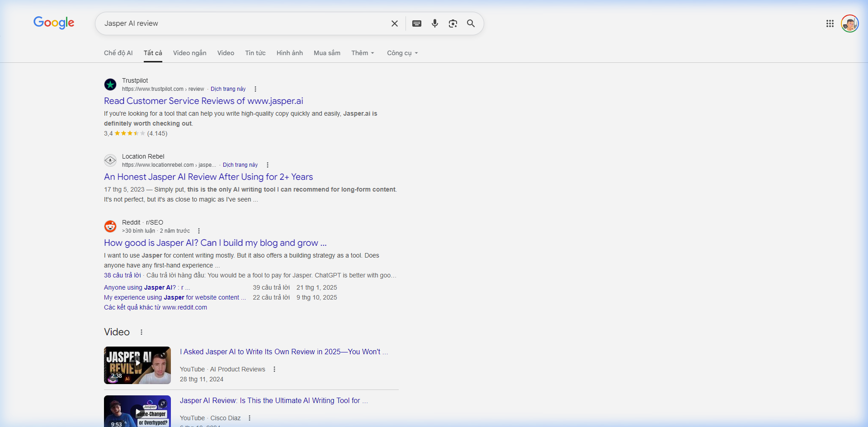Image resolution: width=868 pixels, height=427 pixels.
Task: Click the Reddit favicon next to r/SEO
Action: [x=110, y=226]
